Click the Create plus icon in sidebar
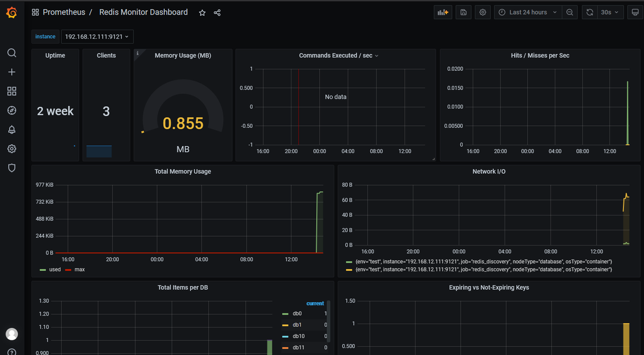Viewport: 644px width, 355px height. click(11, 72)
